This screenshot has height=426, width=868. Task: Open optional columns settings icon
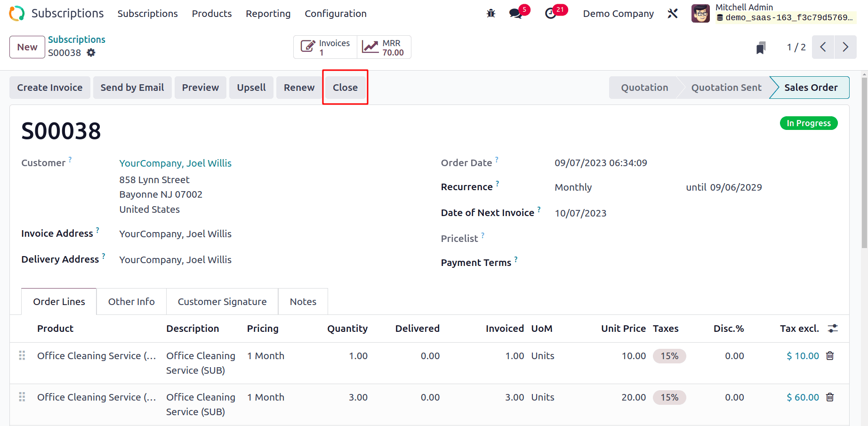[833, 329]
